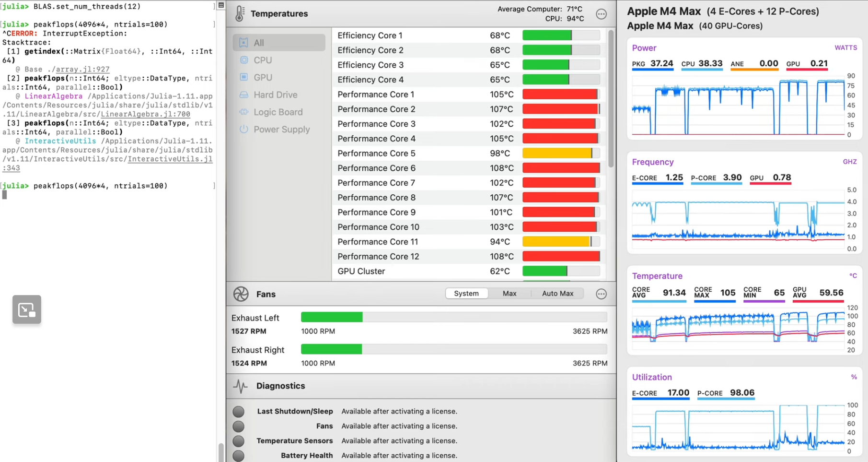Click the 102°C value for Performance Core 7

click(501, 183)
